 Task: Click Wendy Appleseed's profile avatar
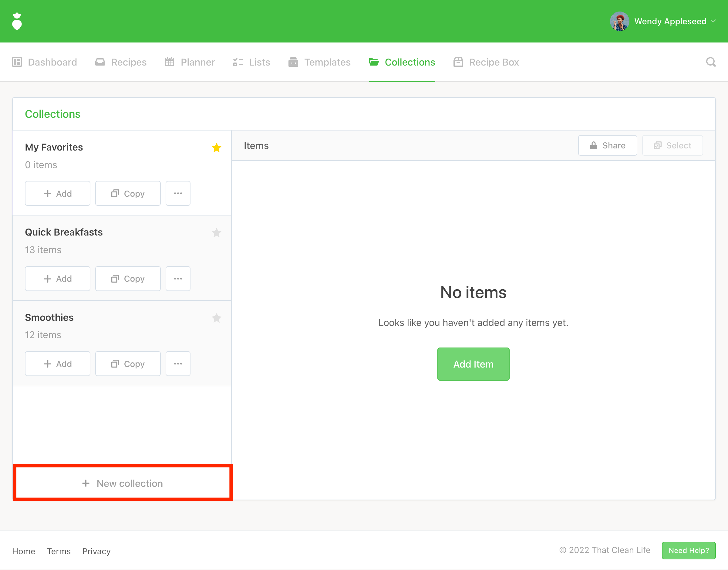click(619, 21)
